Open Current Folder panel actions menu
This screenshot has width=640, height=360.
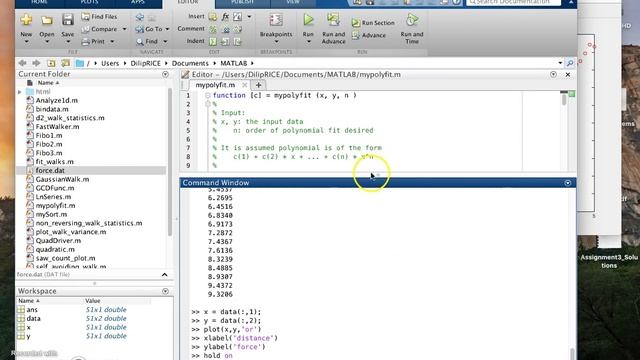point(165,74)
